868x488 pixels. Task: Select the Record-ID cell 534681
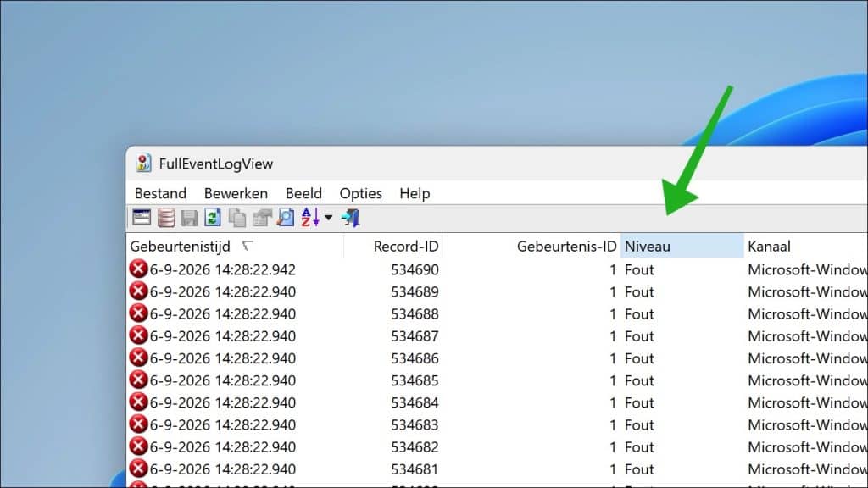pyautogui.click(x=415, y=469)
